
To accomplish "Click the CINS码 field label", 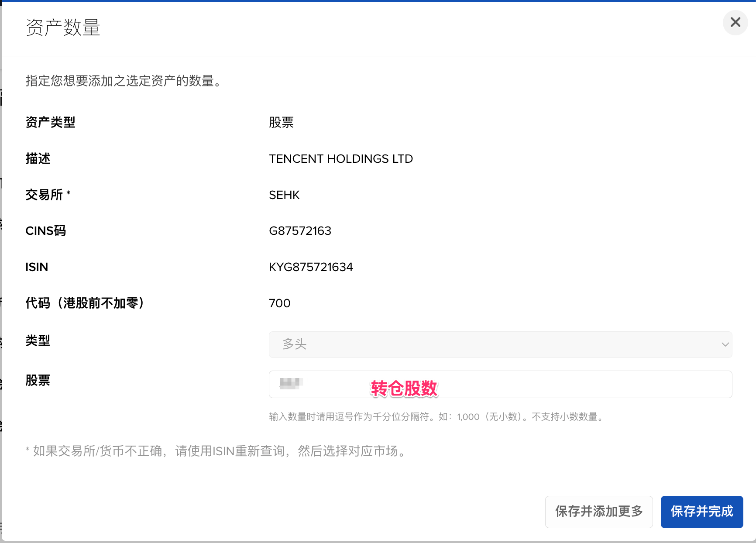I will click(x=45, y=231).
